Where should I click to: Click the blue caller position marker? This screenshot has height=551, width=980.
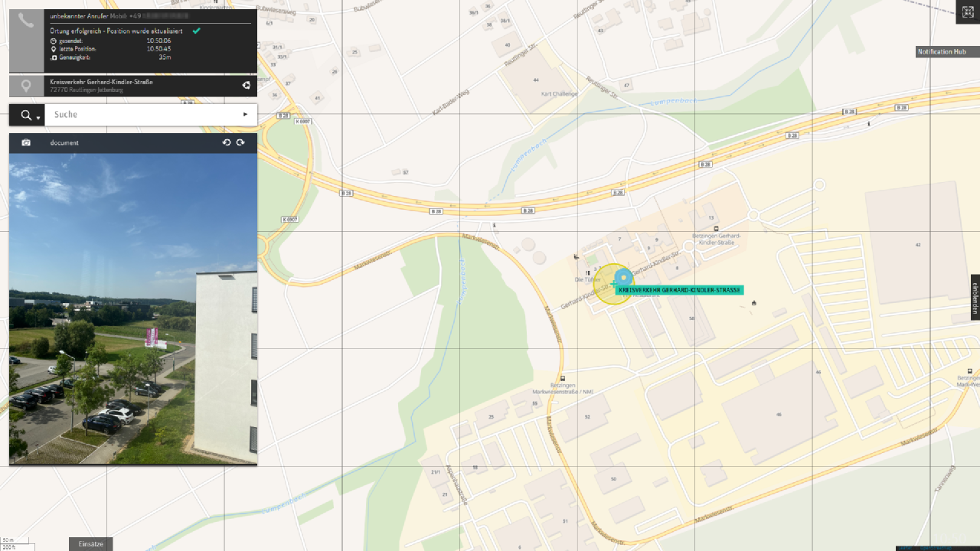click(x=623, y=277)
